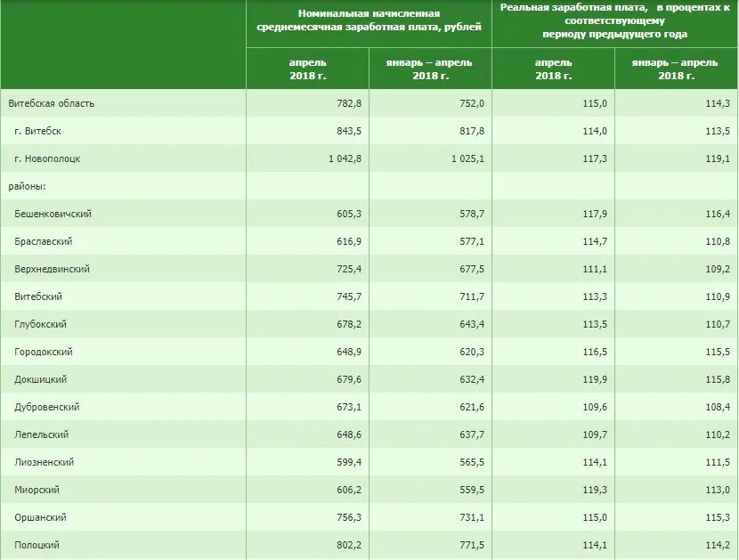Click the Реальная заработная плата column header

pos(614,20)
